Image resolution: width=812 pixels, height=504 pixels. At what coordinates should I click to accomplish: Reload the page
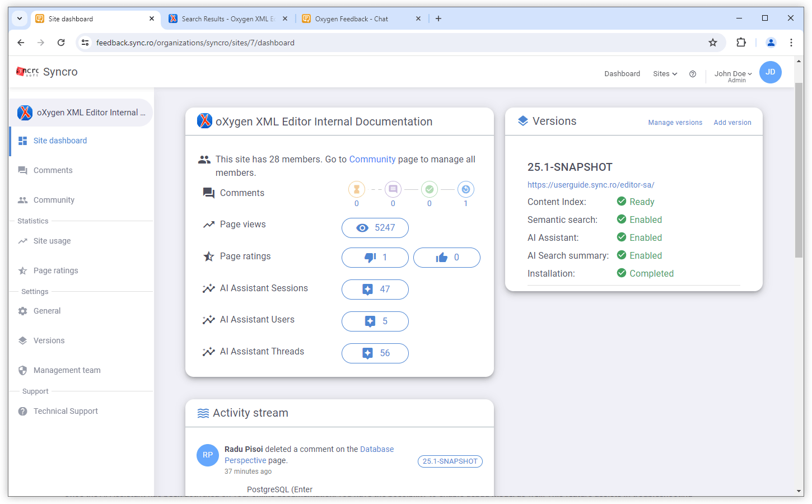[x=61, y=43]
